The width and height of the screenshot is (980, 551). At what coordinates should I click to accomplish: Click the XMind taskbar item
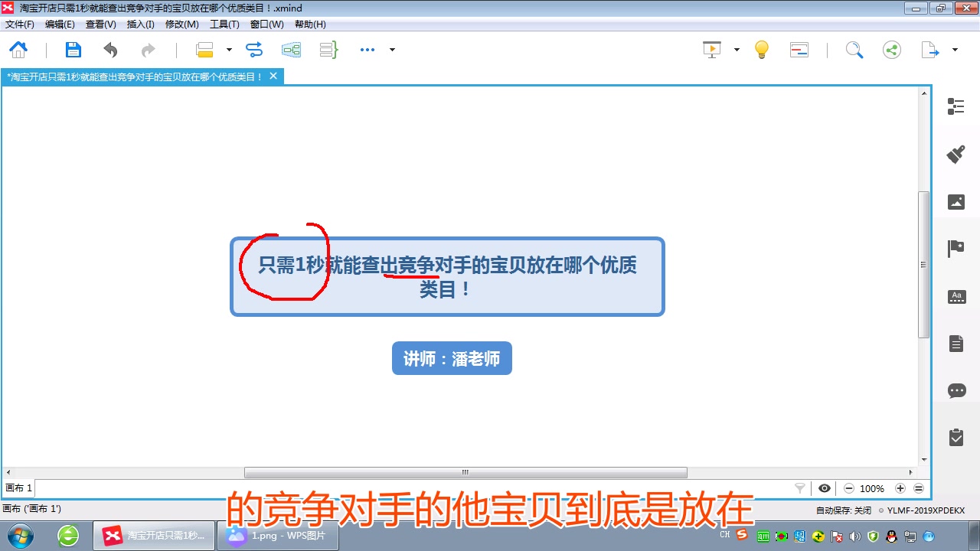[x=154, y=536]
